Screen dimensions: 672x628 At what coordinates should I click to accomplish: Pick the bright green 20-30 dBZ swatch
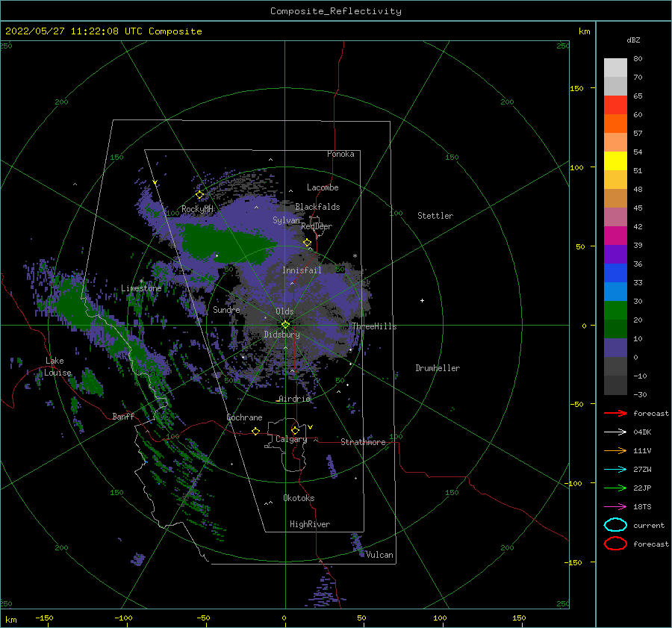click(x=615, y=311)
